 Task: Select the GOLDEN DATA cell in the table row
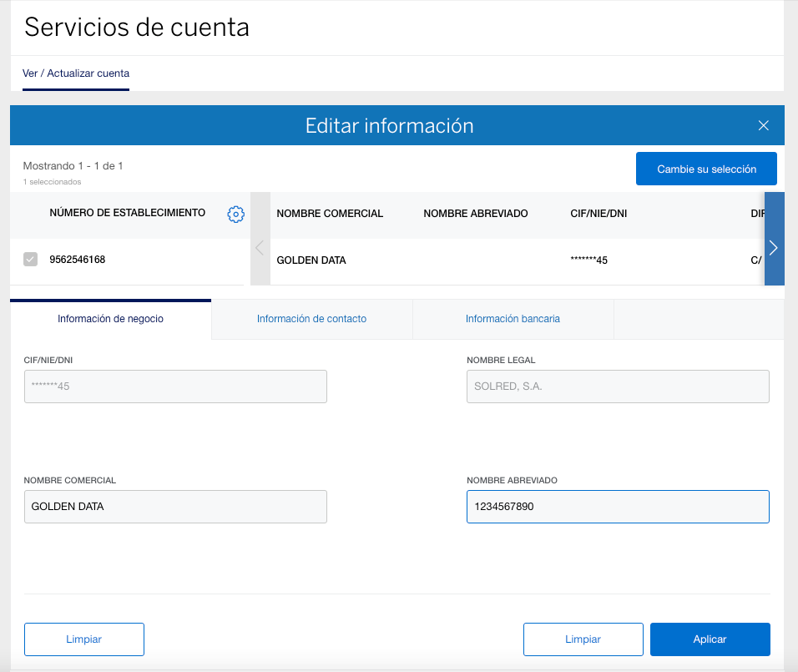tap(311, 260)
